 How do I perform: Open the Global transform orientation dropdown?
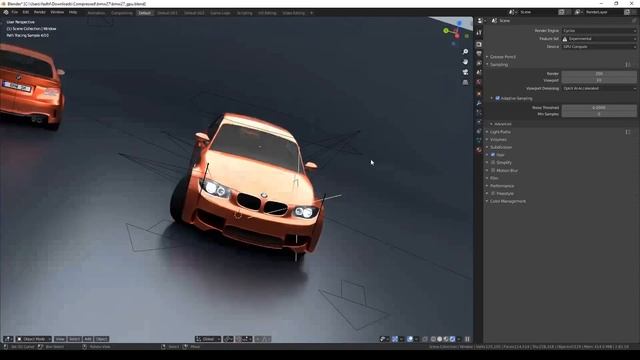point(208,339)
